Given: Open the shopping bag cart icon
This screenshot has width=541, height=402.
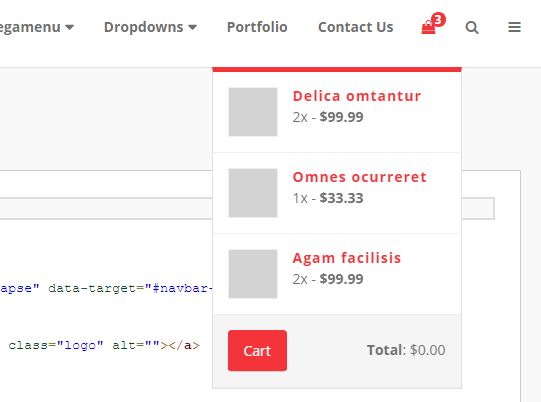Looking at the screenshot, I should point(428,27).
